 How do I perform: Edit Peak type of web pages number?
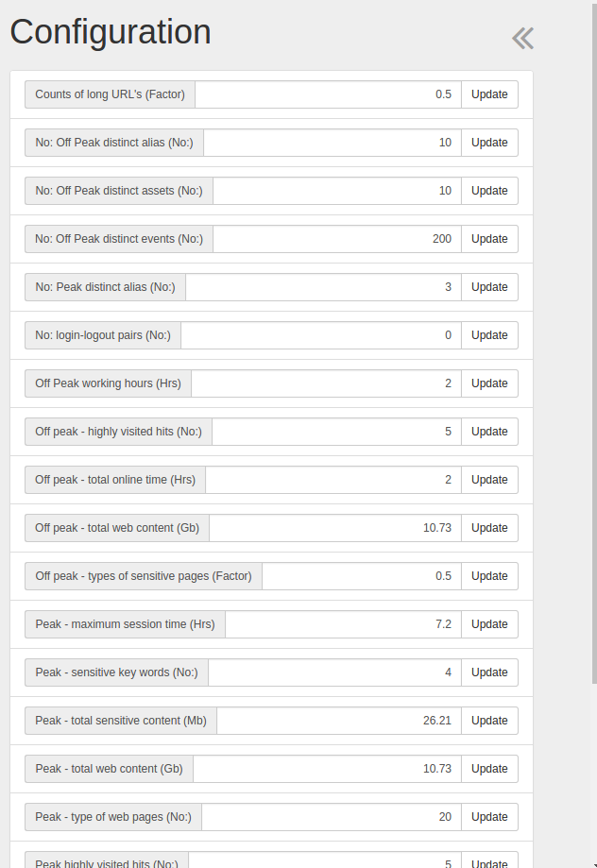click(331, 817)
